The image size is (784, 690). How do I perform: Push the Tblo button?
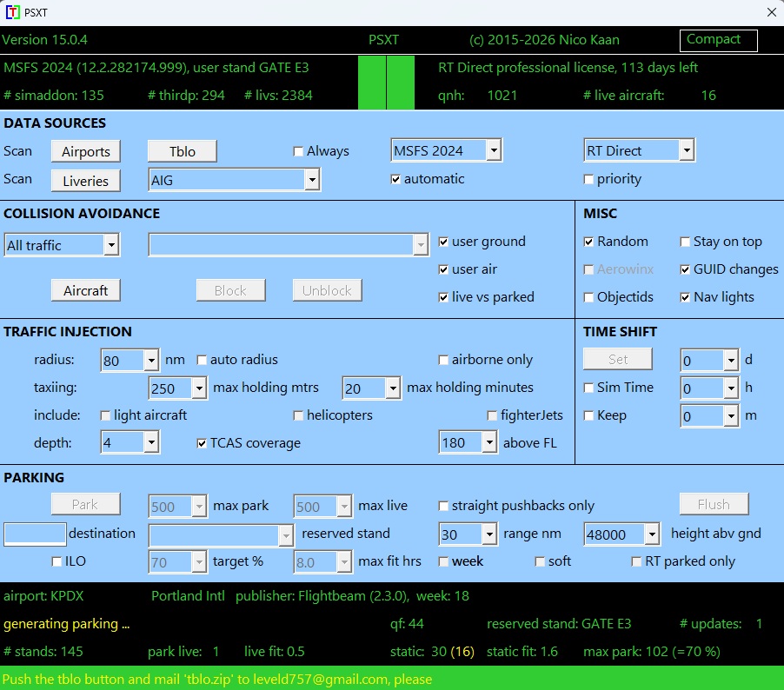(x=182, y=151)
